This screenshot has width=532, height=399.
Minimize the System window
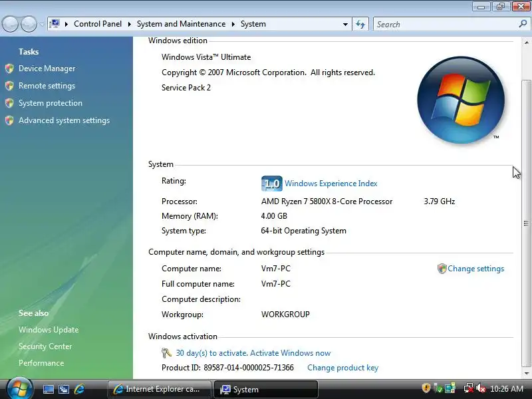pyautogui.click(x=481, y=6)
